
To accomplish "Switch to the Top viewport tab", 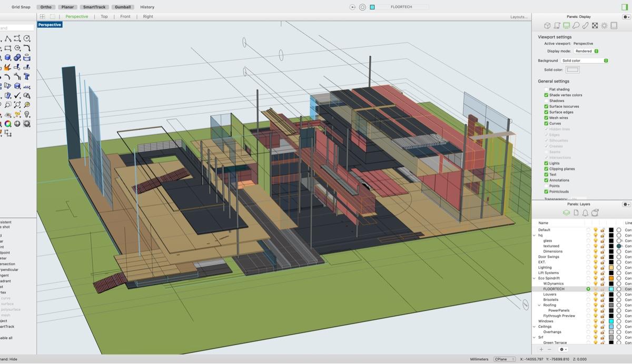I will coord(104,16).
